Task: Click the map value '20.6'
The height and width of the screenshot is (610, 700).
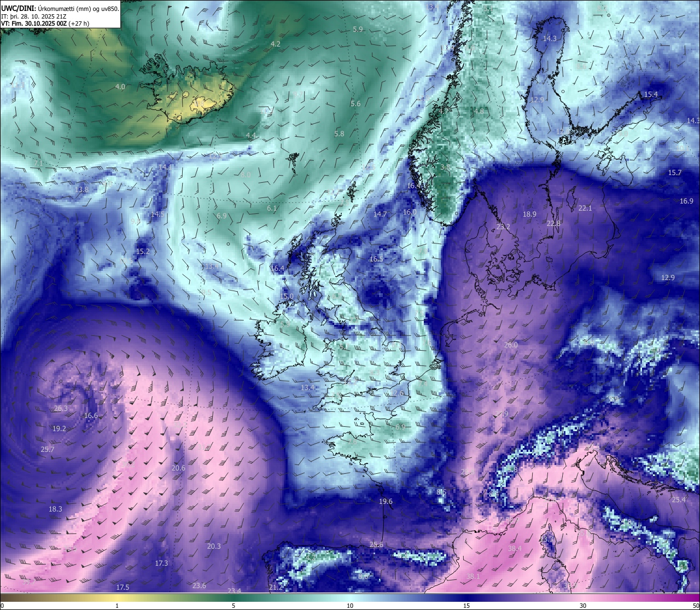Action: 178,468
